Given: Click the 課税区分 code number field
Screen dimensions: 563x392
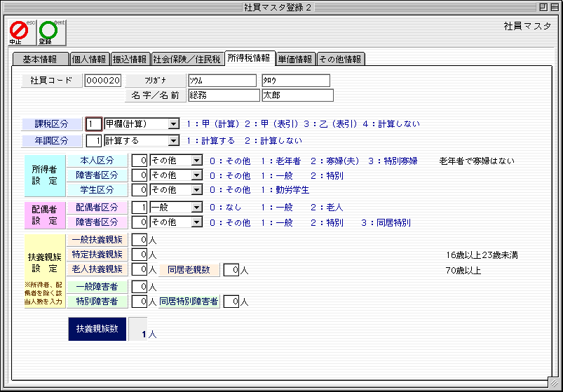Looking at the screenshot, I should coord(94,124).
